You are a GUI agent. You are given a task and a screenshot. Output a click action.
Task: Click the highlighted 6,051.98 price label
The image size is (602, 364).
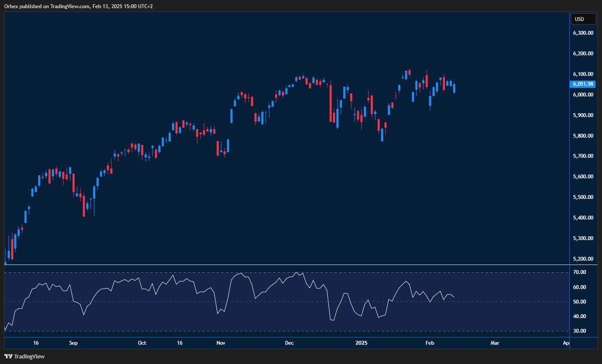pos(584,84)
